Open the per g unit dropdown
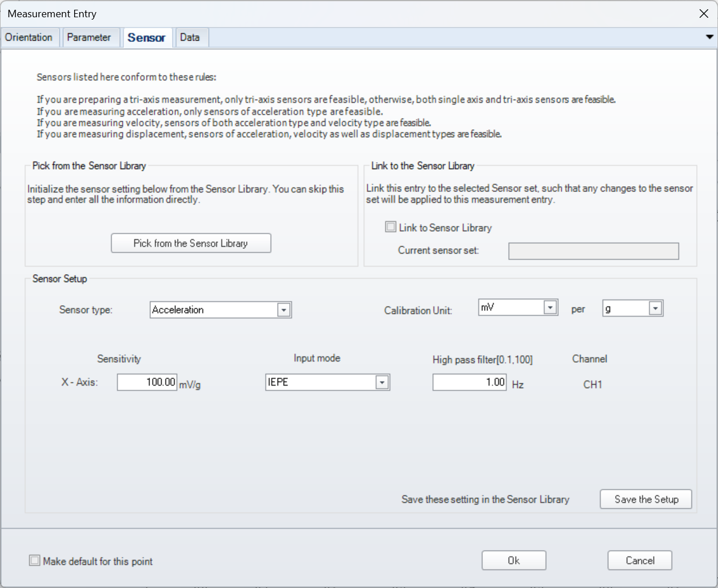718x588 pixels. 655,309
